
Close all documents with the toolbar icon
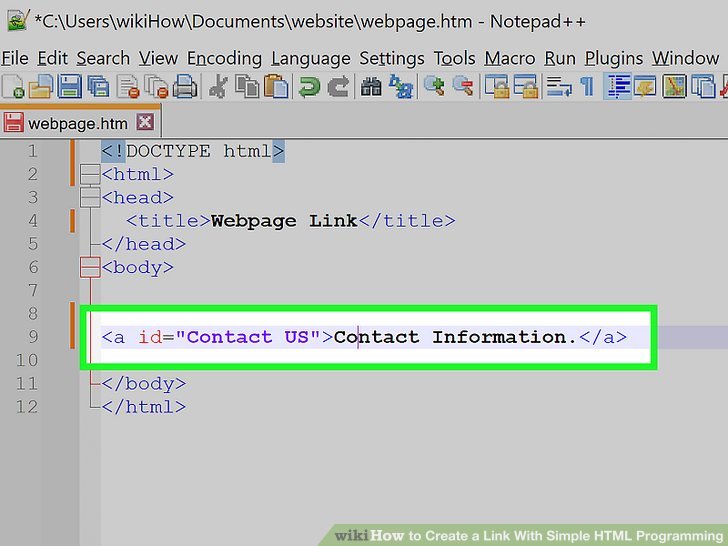click(x=156, y=87)
